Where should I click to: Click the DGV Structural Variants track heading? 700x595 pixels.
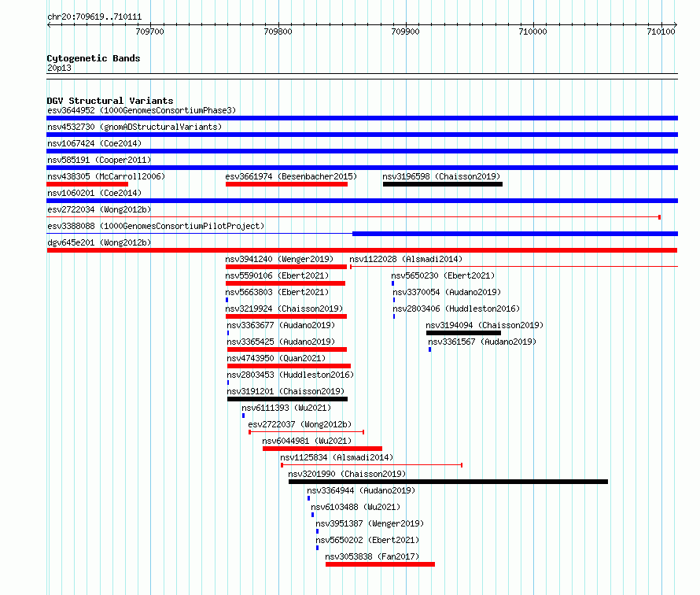click(x=110, y=101)
